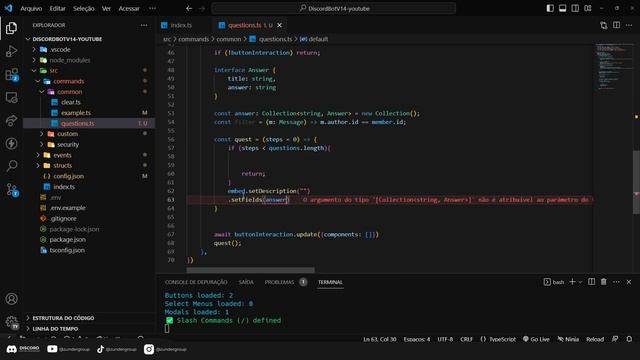
Task: Open Accounts icon in activity bar
Action: click(x=11, y=299)
